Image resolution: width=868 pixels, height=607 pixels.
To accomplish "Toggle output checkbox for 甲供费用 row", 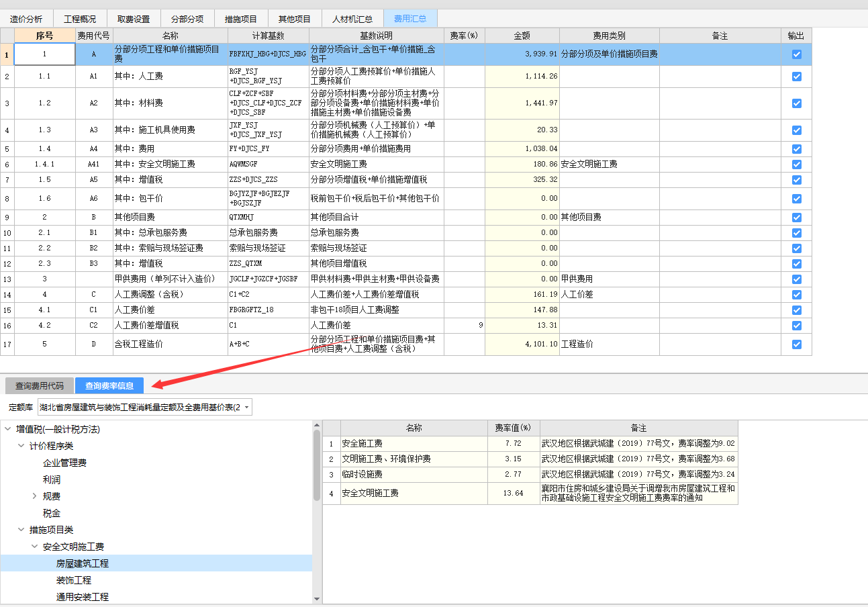I will [796, 279].
